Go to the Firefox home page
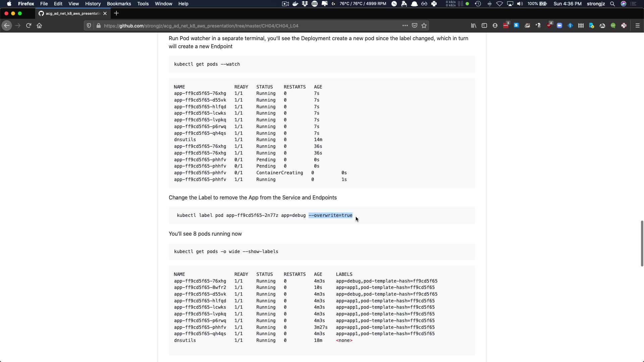This screenshot has width=644, height=362. point(39,25)
